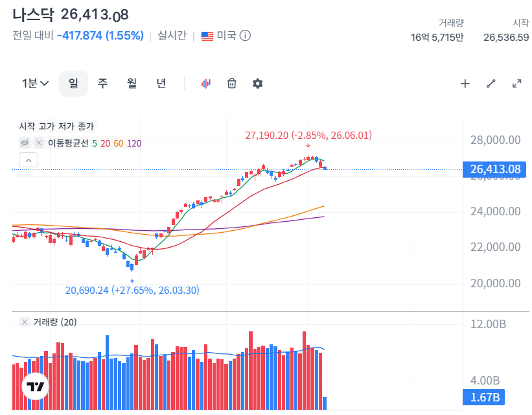The width and height of the screenshot is (532, 415).
Task: Click the 실시간 label
Action: click(x=172, y=35)
